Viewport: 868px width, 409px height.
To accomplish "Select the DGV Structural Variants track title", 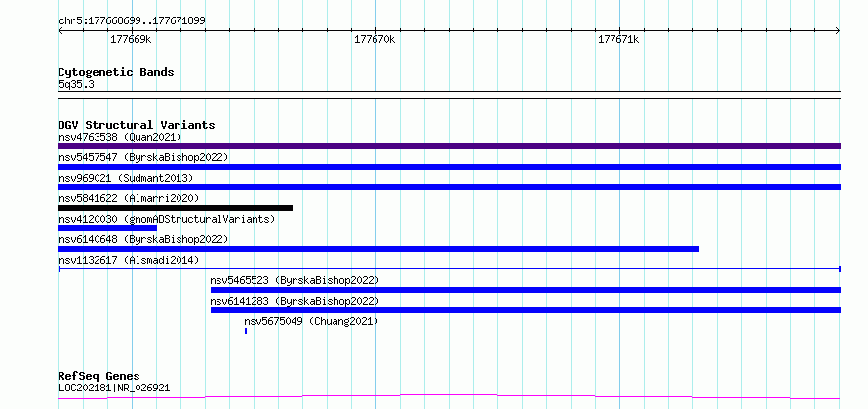I will click(x=137, y=125).
